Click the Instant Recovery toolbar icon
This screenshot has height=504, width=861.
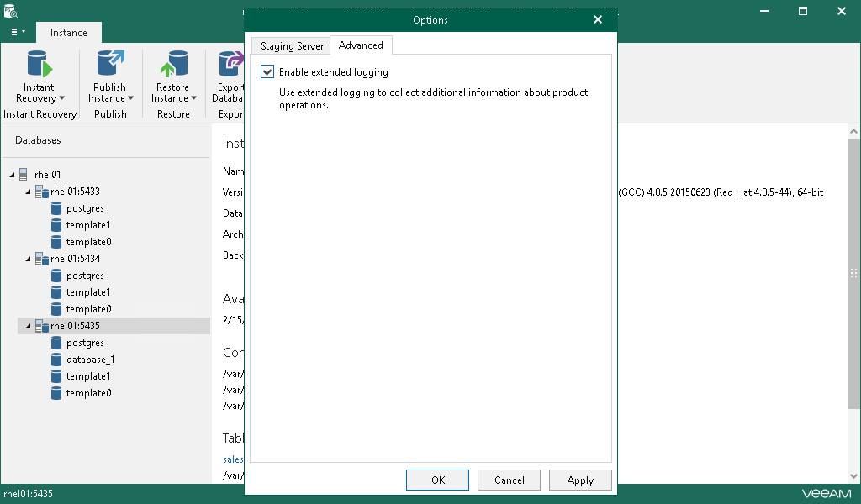(x=39, y=66)
